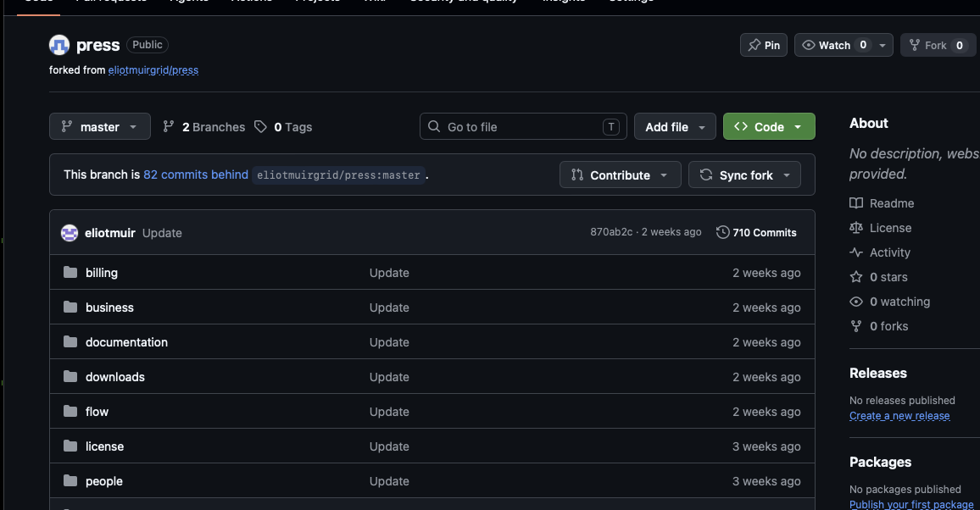Open the business folder
Viewport: 980px width, 510px height.
[109, 308]
